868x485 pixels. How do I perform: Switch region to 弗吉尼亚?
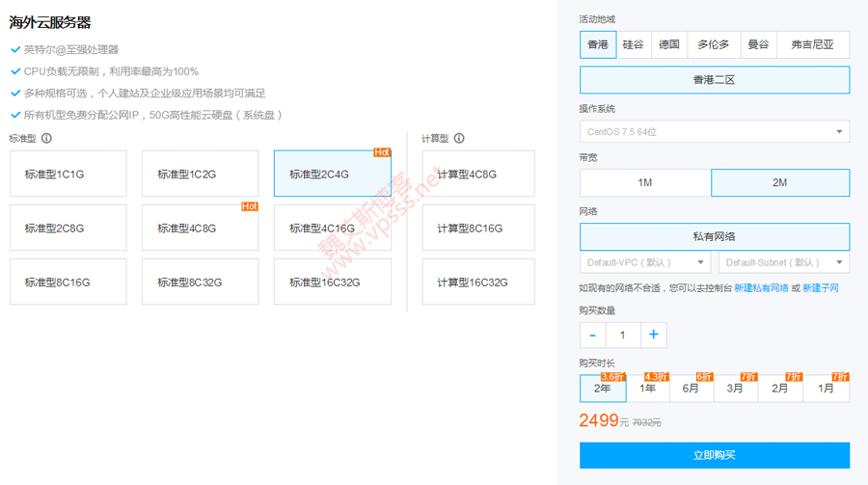coord(812,45)
